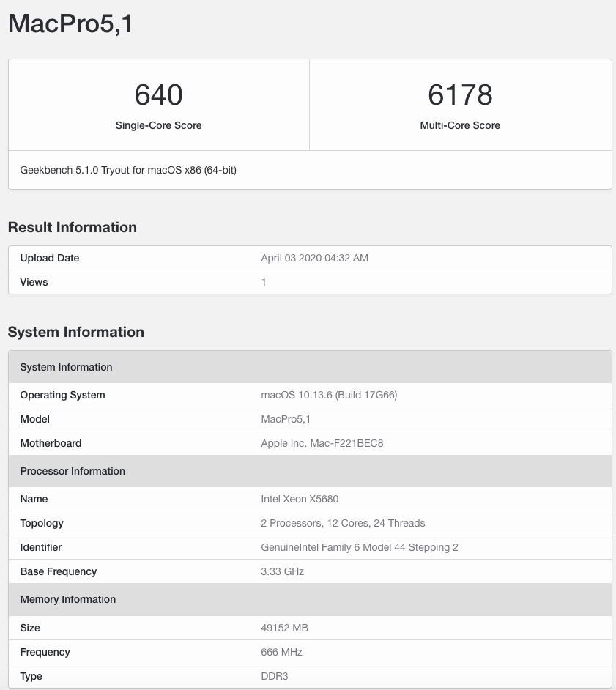Screen dimensions: 616x690
Task: Select the 666 MHz value
Action: (x=281, y=652)
